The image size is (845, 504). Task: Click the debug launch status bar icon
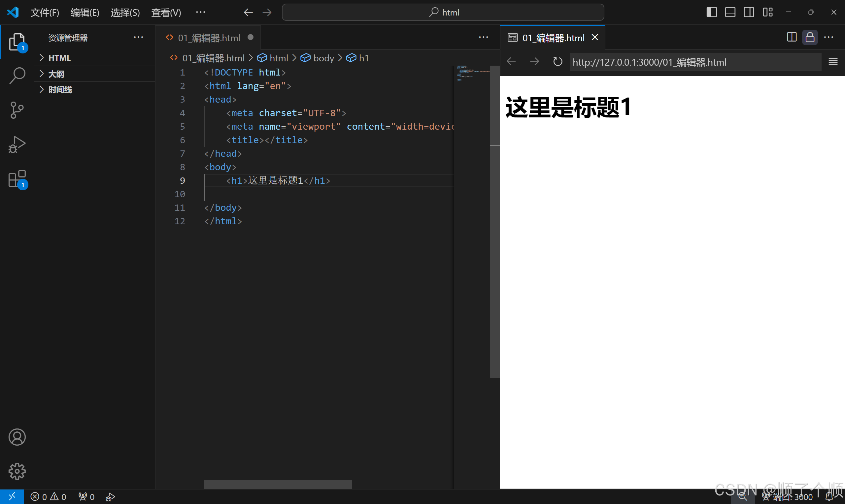[111, 497]
